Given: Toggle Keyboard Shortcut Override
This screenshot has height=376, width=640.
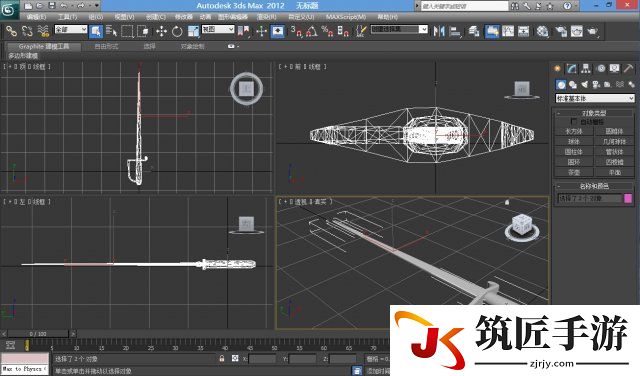Looking at the screenshot, I should tap(278, 31).
